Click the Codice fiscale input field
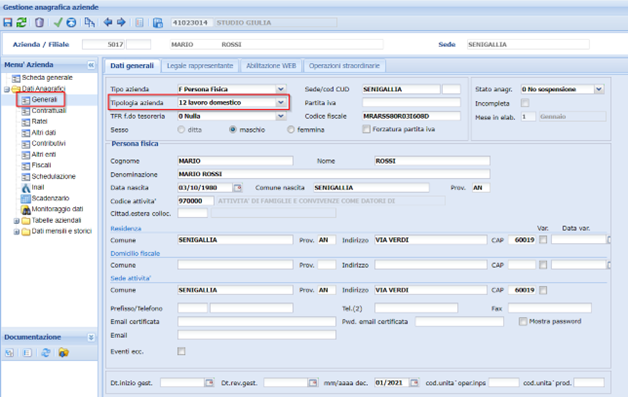 click(x=411, y=116)
